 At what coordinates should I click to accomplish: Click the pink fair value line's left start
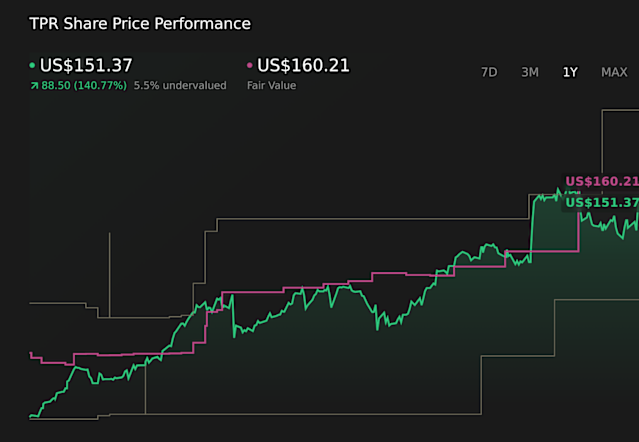point(31,353)
